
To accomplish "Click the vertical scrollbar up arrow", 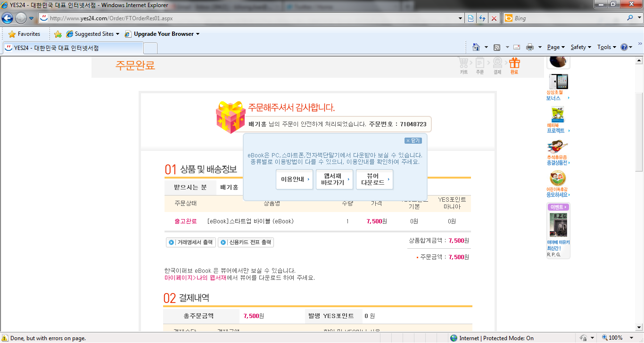I will click(x=639, y=61).
